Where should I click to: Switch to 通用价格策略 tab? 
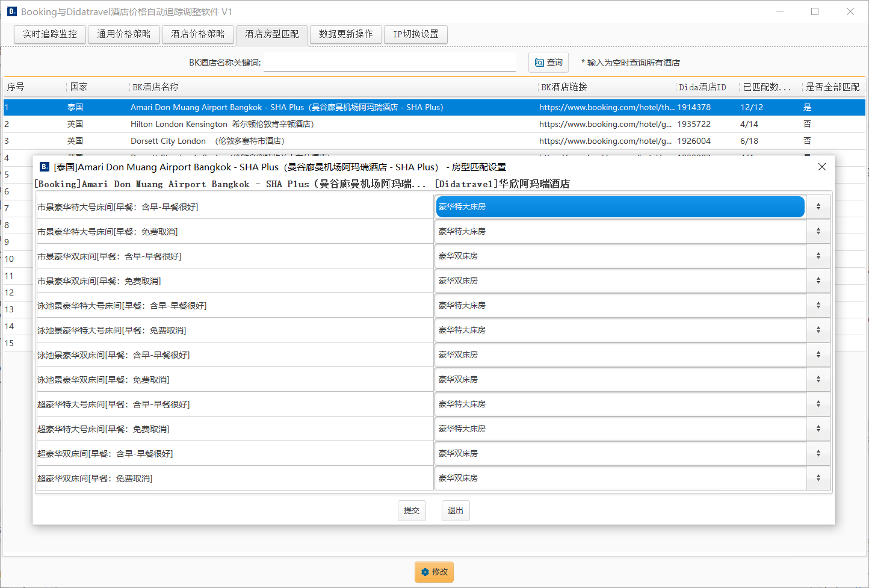click(x=124, y=34)
